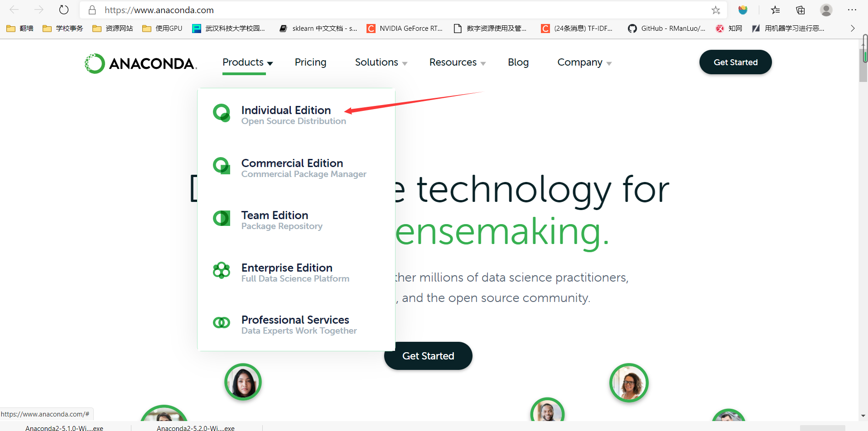Collapse the Products dropdown menu
Image resolution: width=868 pixels, height=431 pixels.
[247, 62]
